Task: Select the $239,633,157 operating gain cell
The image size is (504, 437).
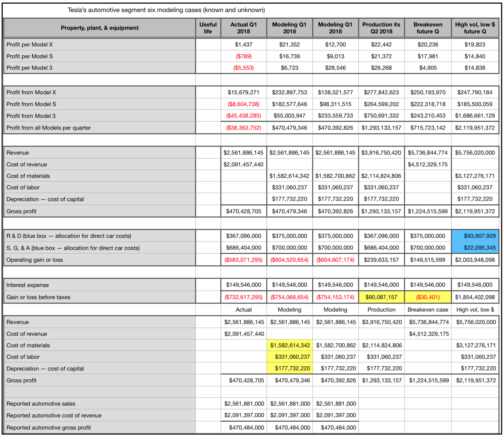Action: [x=381, y=260]
